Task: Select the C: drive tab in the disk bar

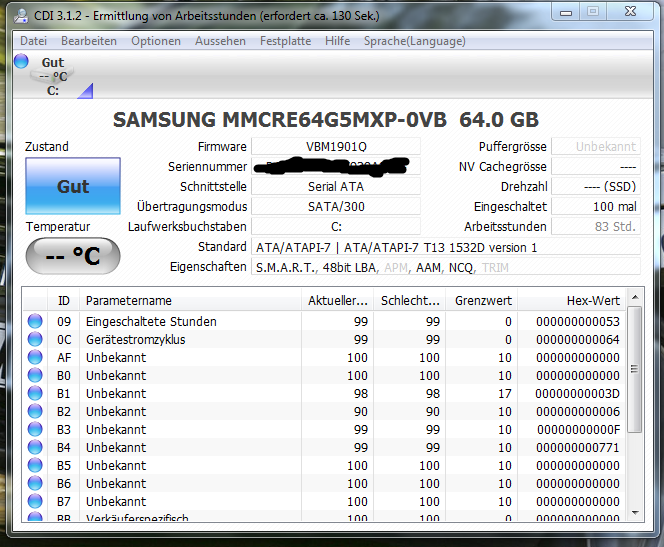Action: point(53,76)
